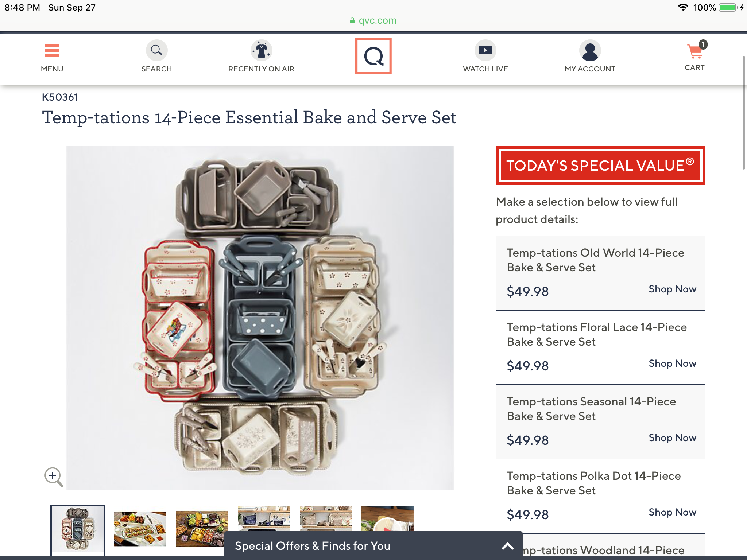Click the Today's Special Value banner
The height and width of the screenshot is (560, 747).
(x=600, y=166)
